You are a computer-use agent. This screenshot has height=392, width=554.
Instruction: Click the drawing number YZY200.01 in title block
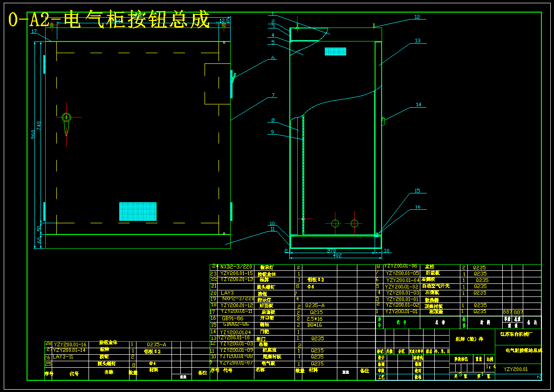pos(515,369)
